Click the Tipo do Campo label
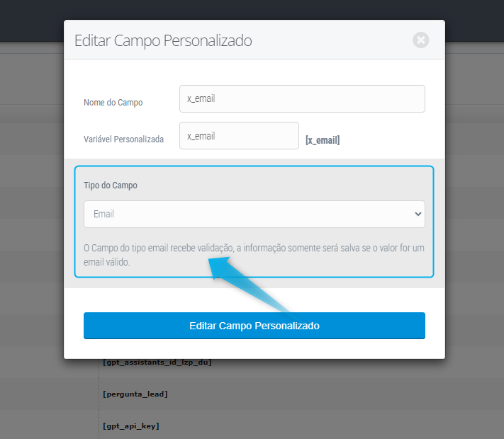 point(111,186)
